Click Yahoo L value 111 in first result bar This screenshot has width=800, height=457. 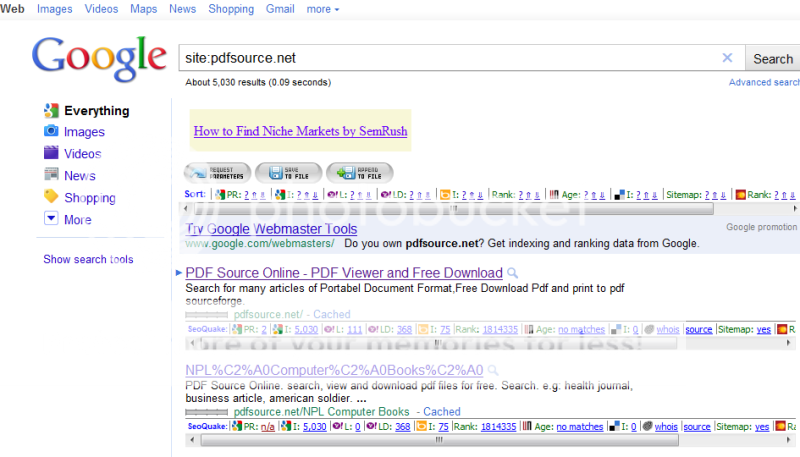355,329
